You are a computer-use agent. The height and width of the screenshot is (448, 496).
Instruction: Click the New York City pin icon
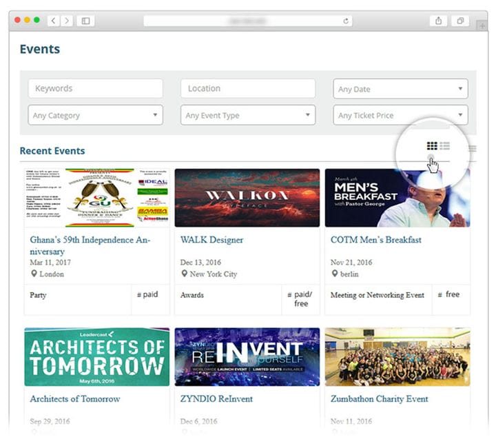(184, 274)
